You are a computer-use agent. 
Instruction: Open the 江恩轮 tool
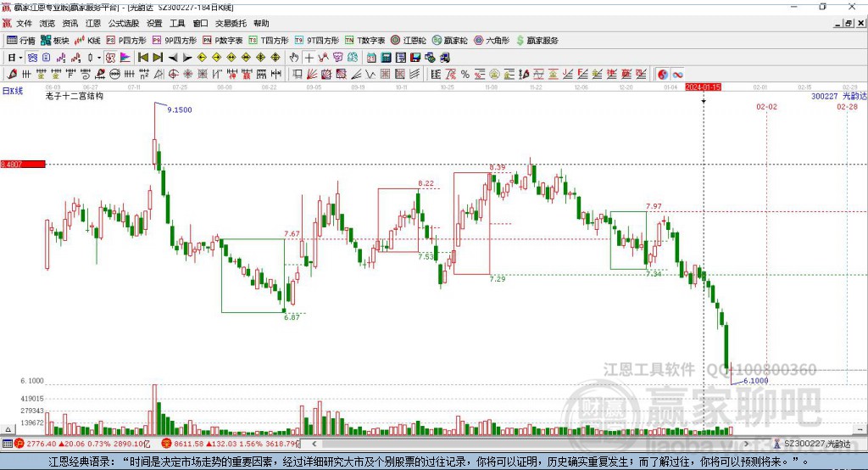point(409,41)
